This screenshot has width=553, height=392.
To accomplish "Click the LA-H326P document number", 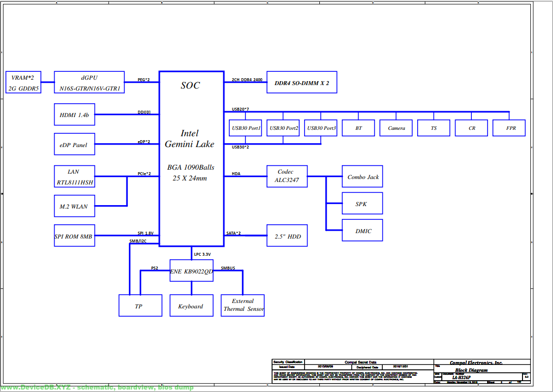I will [461, 378].
